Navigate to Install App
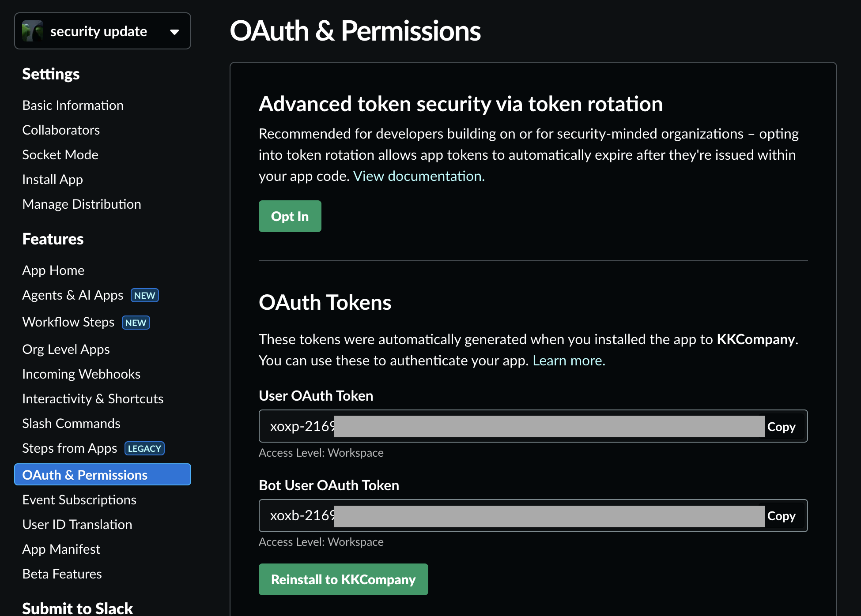The image size is (861, 616). click(x=53, y=180)
